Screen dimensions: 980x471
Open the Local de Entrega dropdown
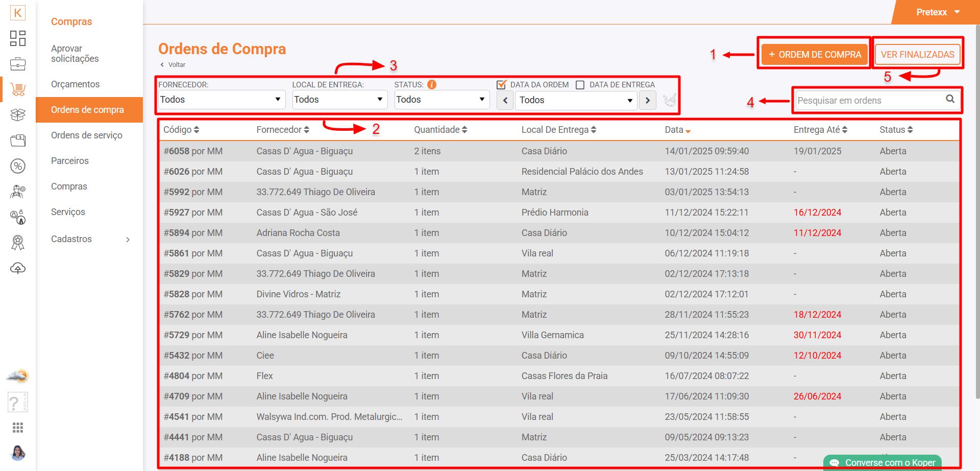tap(339, 100)
